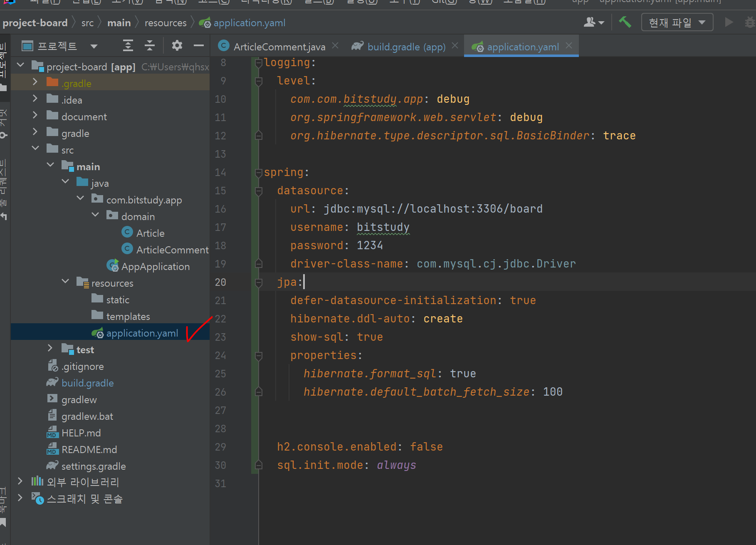The height and width of the screenshot is (545, 756).
Task: Collapse the resources folder
Action: click(x=65, y=282)
